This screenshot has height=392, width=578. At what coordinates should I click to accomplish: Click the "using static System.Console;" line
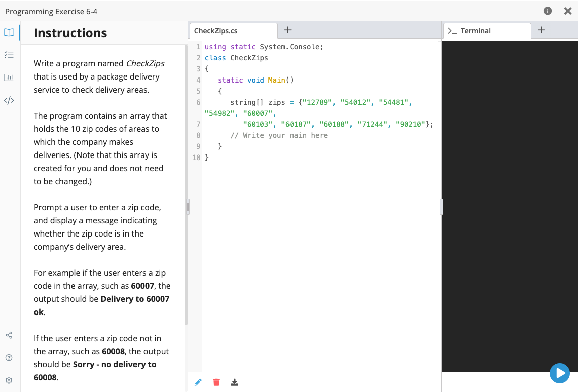click(264, 47)
